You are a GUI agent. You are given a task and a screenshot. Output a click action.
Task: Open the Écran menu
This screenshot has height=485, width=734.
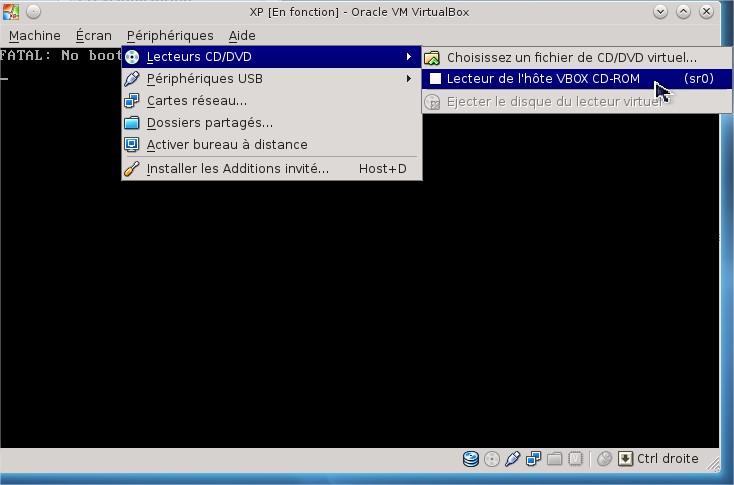click(x=94, y=36)
